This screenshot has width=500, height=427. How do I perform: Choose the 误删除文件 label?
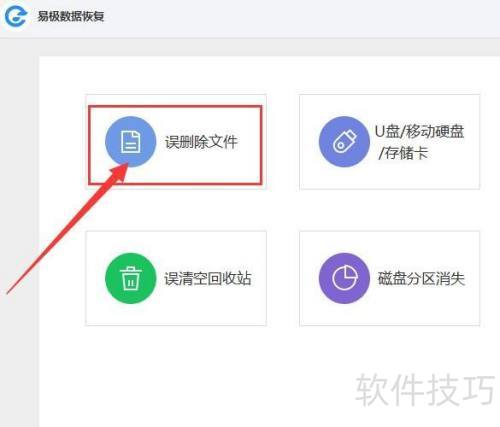coord(201,142)
